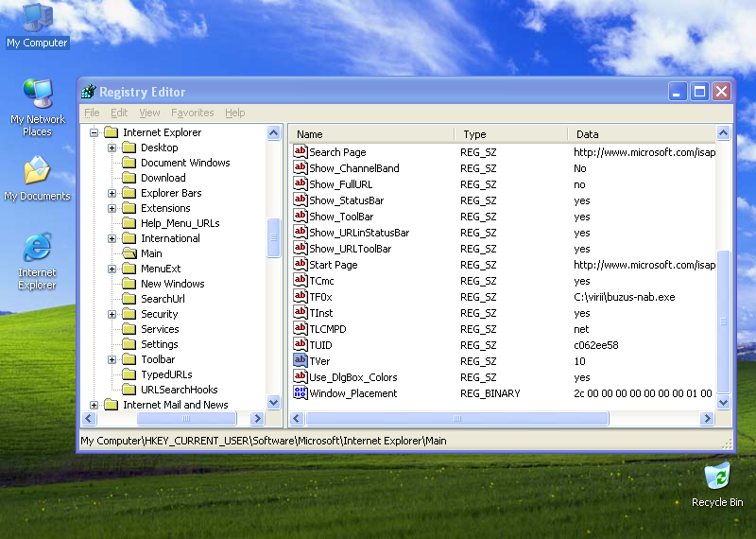Select the Settings key

pos(159,344)
